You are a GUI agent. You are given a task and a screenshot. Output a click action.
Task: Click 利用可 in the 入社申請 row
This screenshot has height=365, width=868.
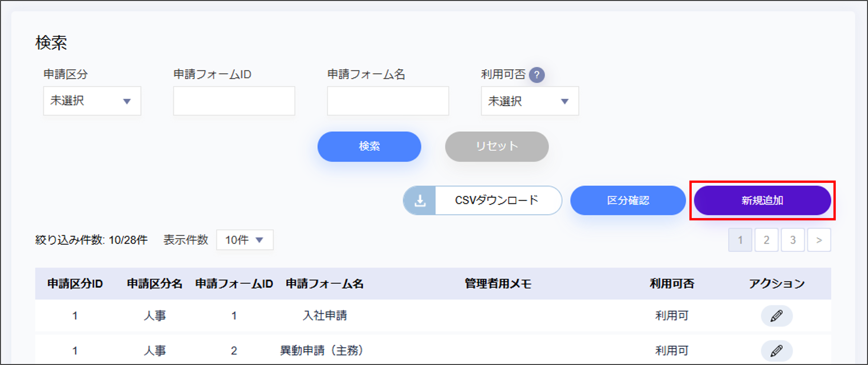[672, 316]
